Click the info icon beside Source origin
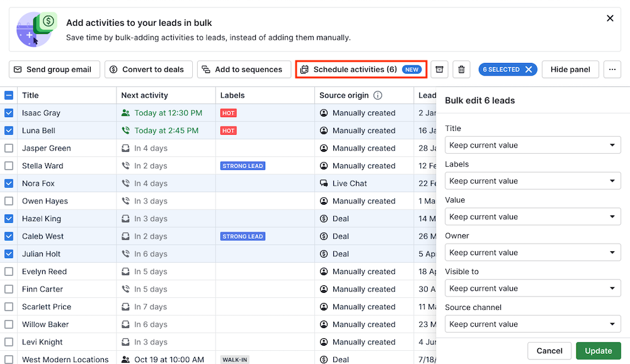 click(378, 96)
